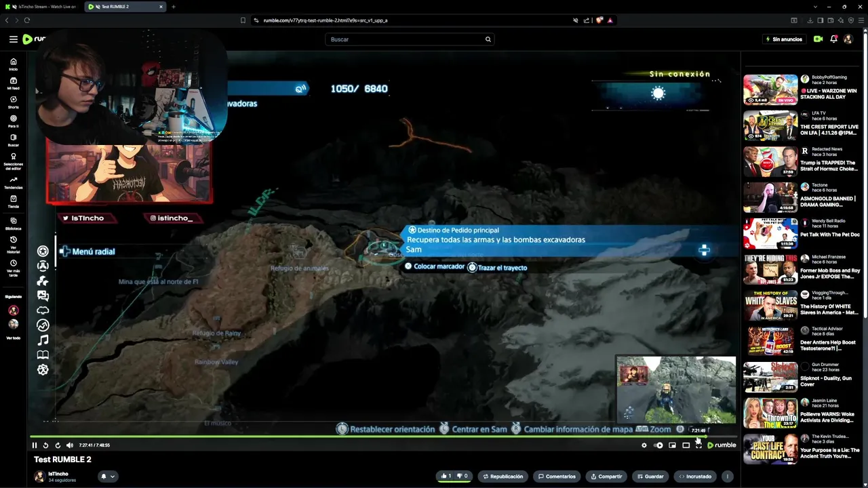868x488 pixels.
Task: Open the player settings gear
Action: pos(644,445)
